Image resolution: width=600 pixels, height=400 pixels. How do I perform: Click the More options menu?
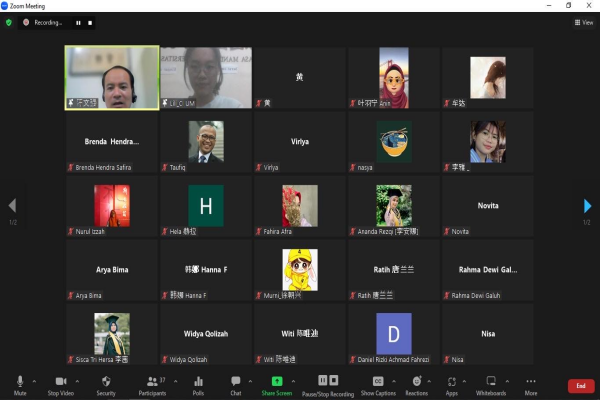[x=531, y=384]
